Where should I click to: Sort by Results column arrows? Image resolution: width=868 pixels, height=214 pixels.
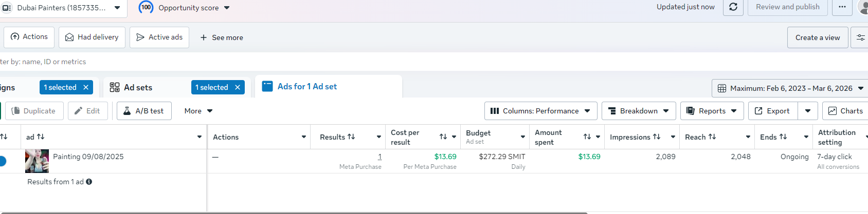pyautogui.click(x=351, y=137)
